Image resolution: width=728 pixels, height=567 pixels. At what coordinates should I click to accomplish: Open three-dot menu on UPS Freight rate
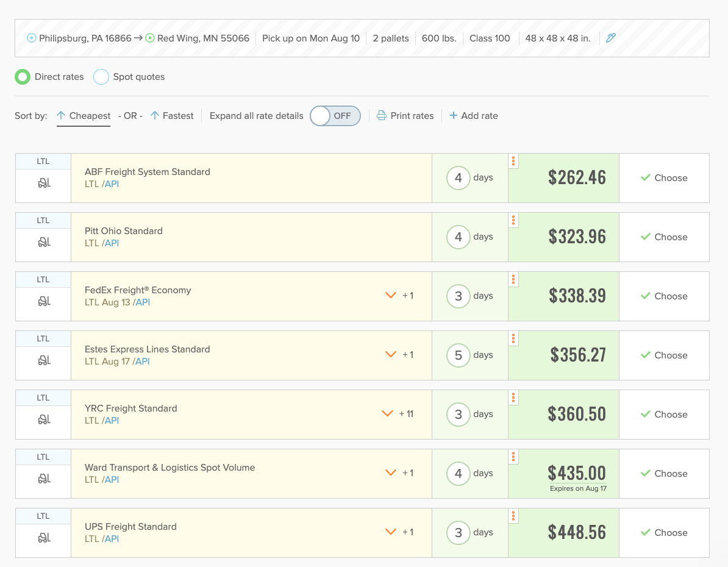[513, 516]
